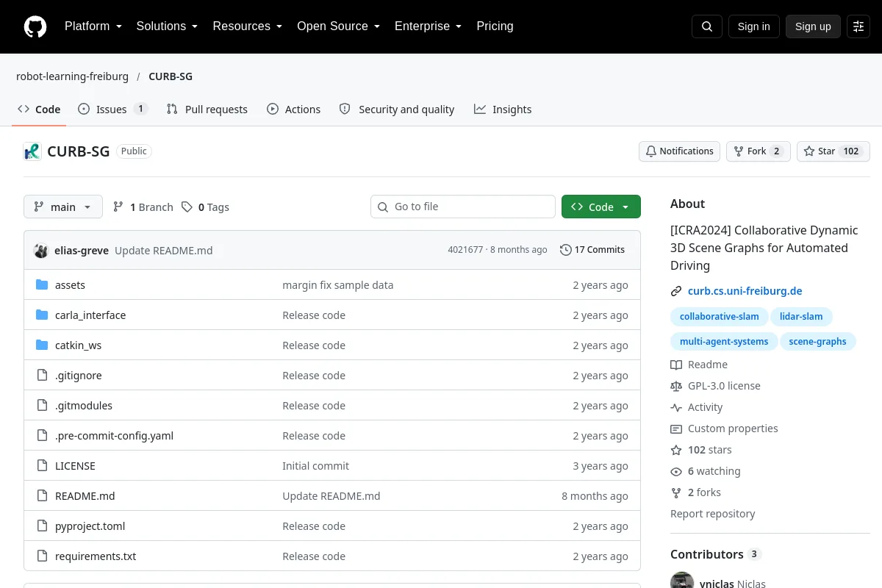Open the Platform dropdown menu
The height and width of the screenshot is (588, 882).
click(93, 26)
